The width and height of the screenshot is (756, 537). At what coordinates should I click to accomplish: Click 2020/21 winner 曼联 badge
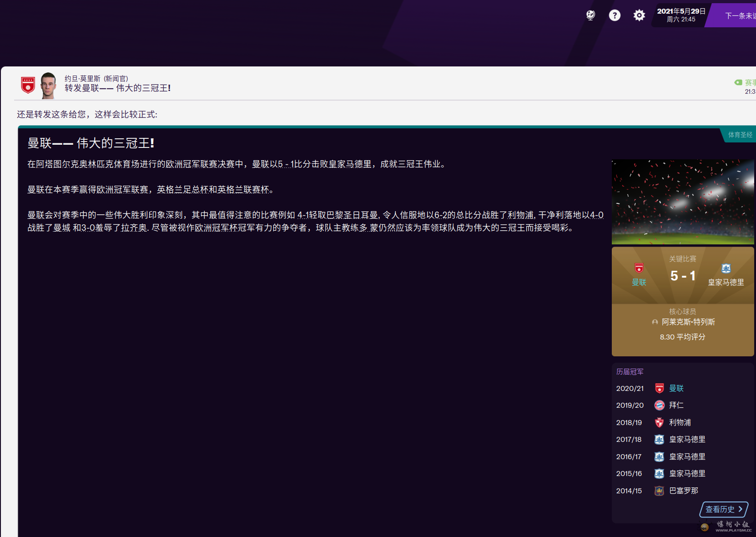click(x=659, y=388)
